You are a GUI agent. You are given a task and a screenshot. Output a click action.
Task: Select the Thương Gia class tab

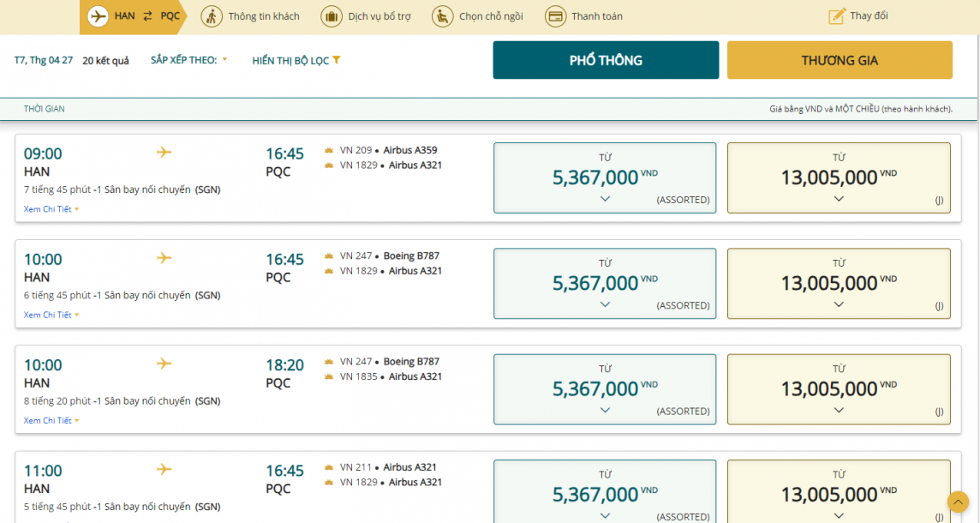(x=840, y=60)
